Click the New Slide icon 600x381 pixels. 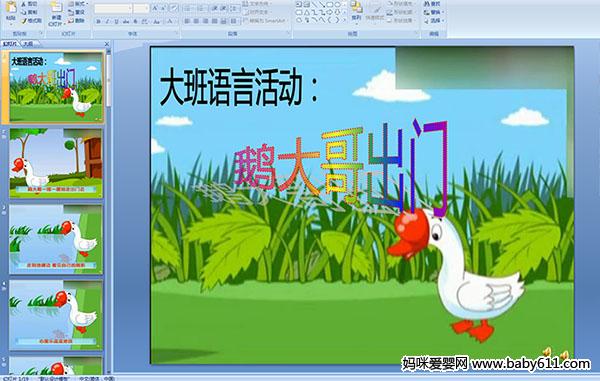55,9
